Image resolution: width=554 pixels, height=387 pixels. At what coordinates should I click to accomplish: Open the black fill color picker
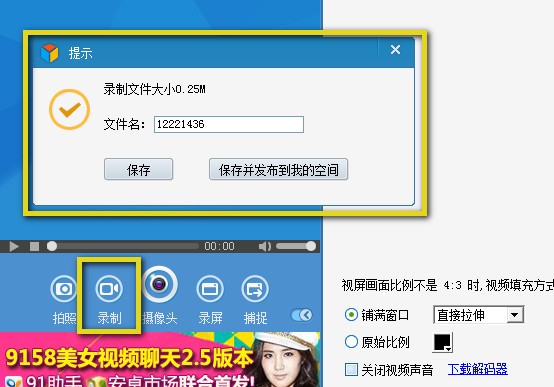tap(442, 342)
